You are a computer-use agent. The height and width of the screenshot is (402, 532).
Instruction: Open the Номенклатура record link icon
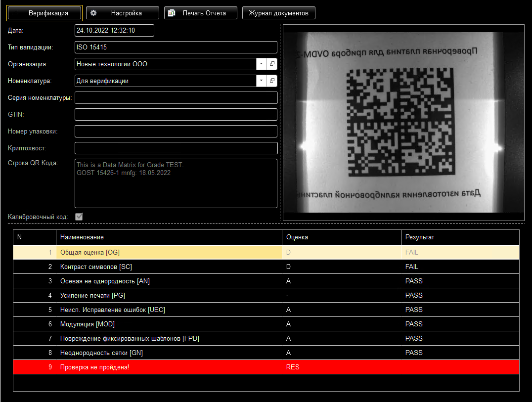coord(272,81)
